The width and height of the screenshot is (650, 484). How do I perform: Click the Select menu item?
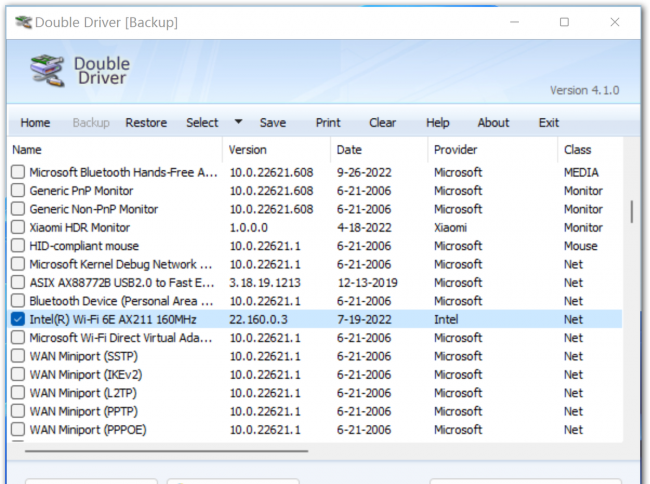pyautogui.click(x=202, y=123)
